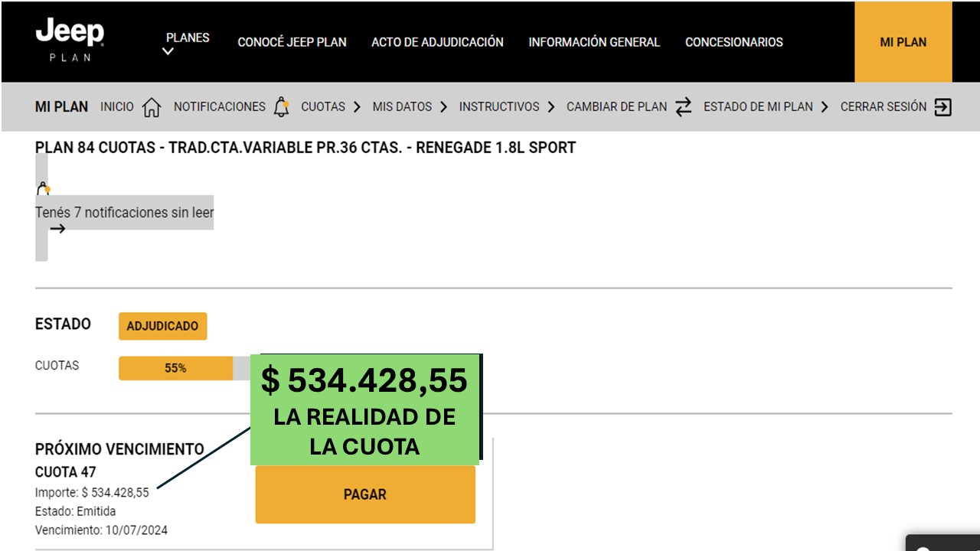980x551 pixels.
Task: Open the MI PLAN yellow tab
Action: click(x=903, y=42)
